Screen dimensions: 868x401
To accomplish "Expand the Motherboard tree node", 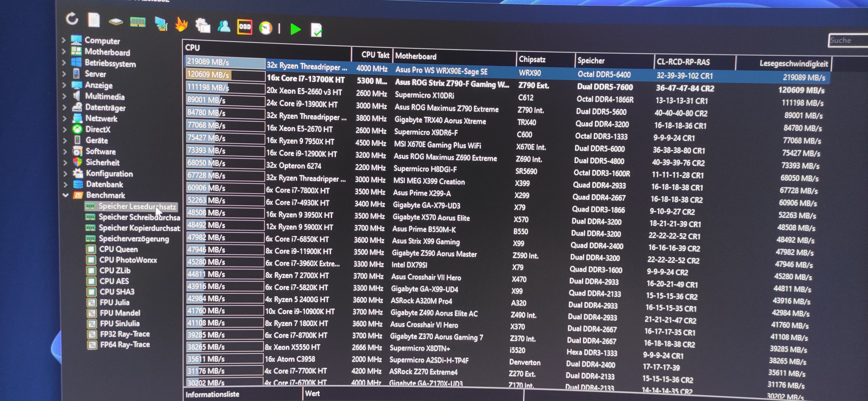I will (64, 51).
